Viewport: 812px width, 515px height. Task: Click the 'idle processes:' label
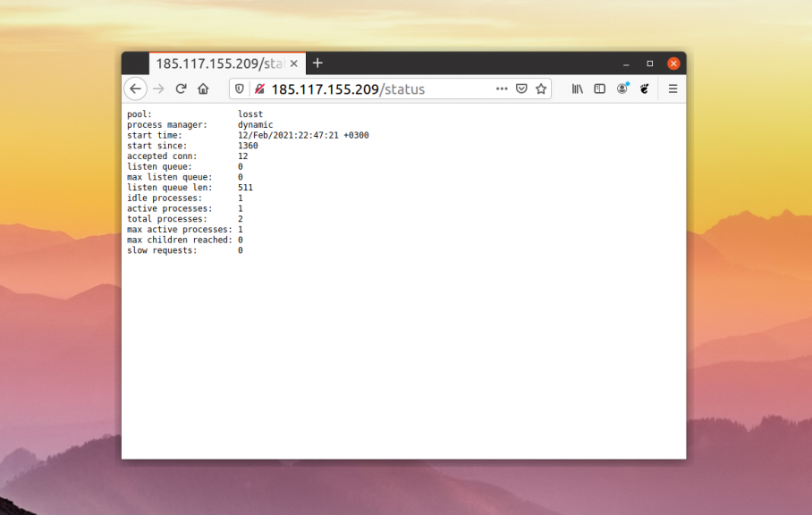[165, 198]
